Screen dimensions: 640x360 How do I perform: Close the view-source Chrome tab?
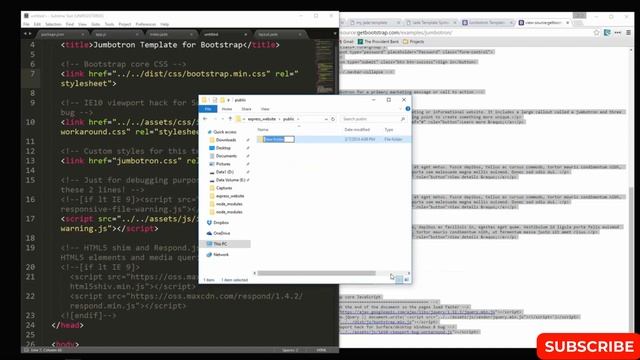tap(567, 23)
